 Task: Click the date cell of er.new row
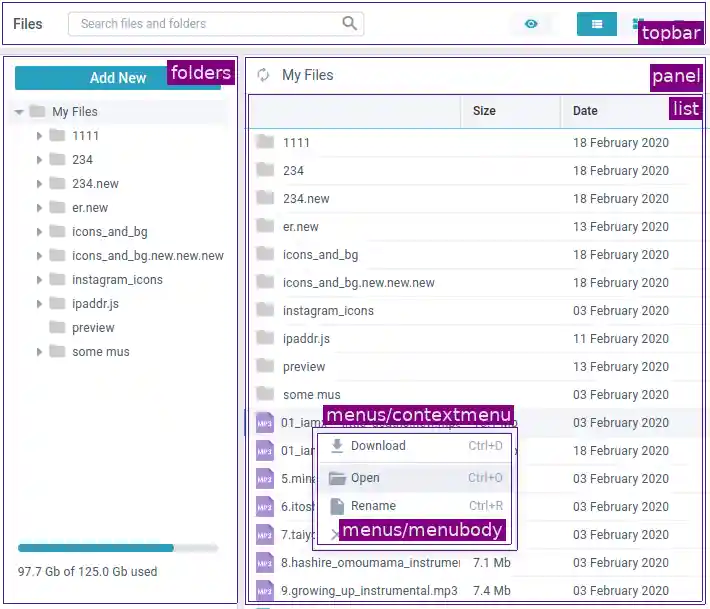point(620,226)
